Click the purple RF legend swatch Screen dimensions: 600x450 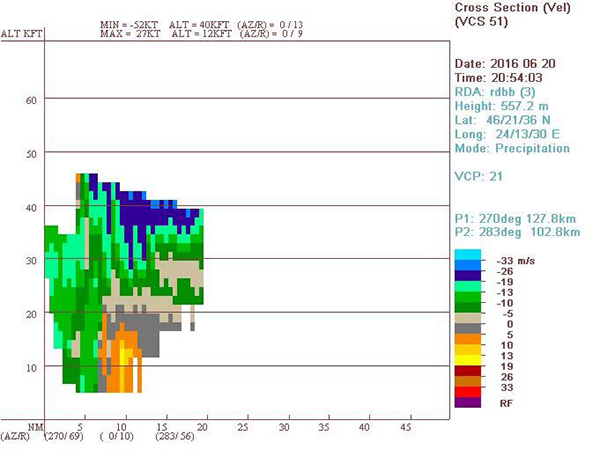(469, 402)
